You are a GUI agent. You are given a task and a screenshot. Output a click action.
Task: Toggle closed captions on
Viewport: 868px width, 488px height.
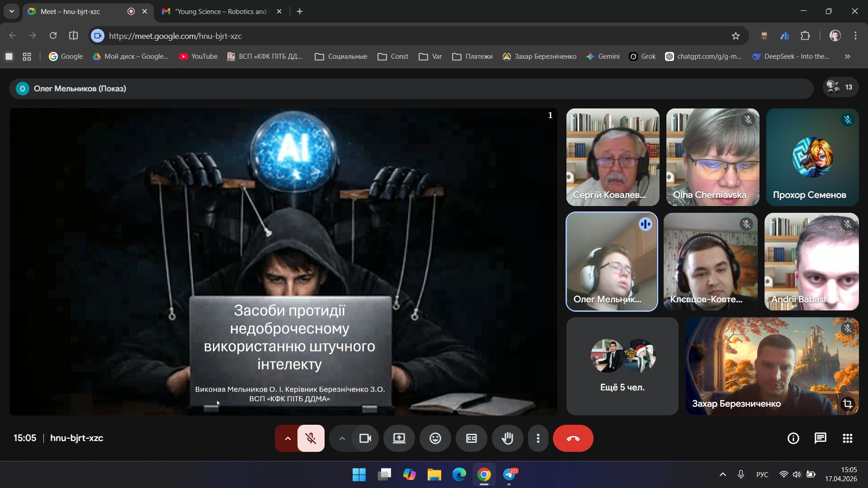(x=472, y=438)
